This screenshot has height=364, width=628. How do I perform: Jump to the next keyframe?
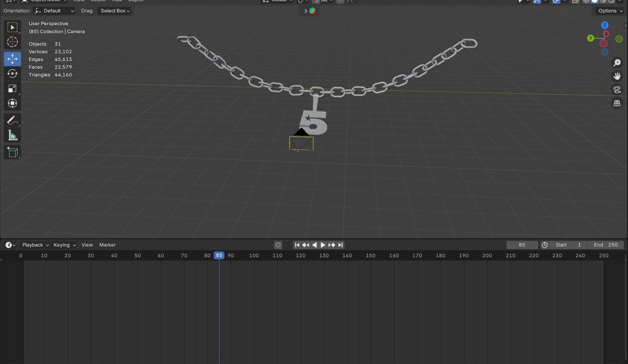click(332, 245)
